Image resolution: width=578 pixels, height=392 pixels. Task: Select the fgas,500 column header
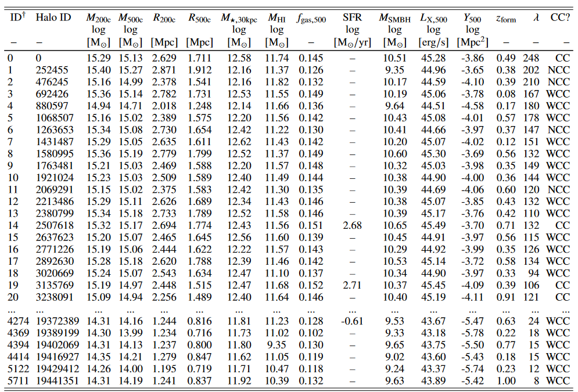click(x=311, y=19)
